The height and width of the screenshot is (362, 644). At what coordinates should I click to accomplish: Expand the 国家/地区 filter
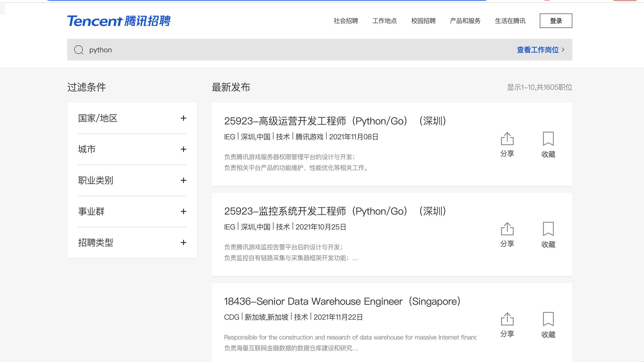click(183, 118)
